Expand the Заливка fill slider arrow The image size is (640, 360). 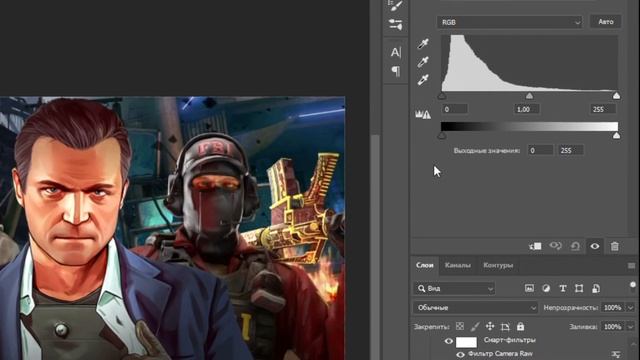(x=631, y=327)
